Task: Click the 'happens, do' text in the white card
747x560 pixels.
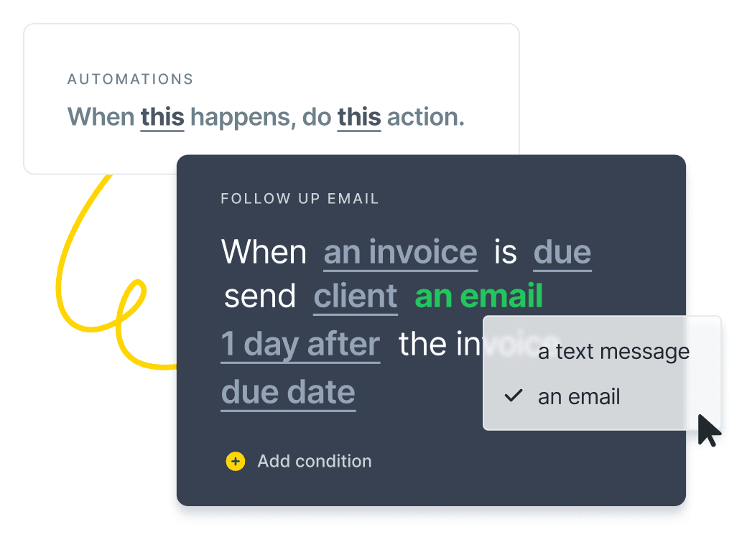Action: pyautogui.click(x=261, y=118)
